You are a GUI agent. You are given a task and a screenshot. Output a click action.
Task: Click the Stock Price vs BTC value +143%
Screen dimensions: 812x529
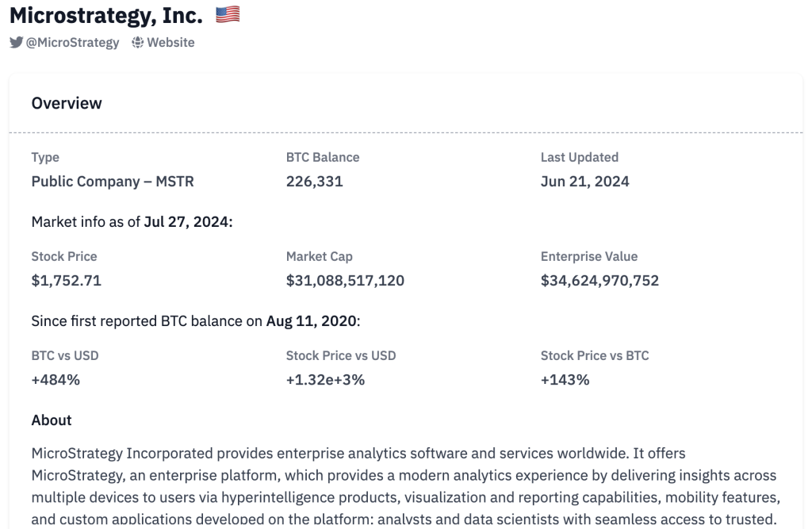click(x=565, y=379)
